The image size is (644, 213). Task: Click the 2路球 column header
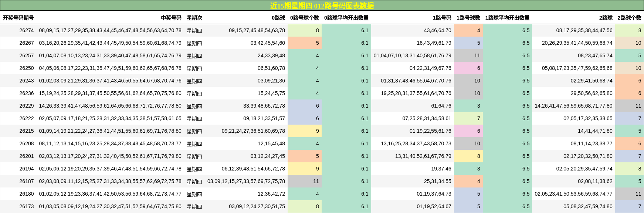click(x=606, y=18)
